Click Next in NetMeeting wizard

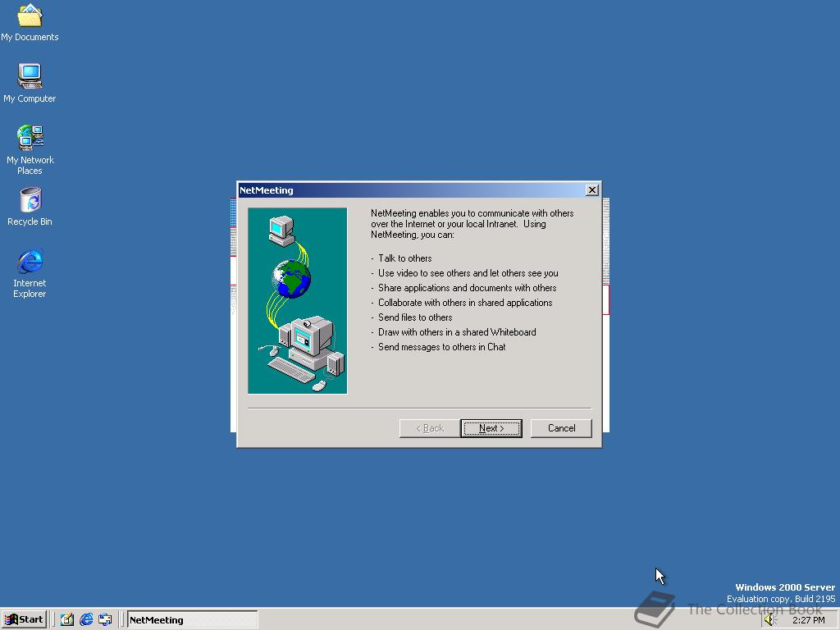[x=491, y=428]
